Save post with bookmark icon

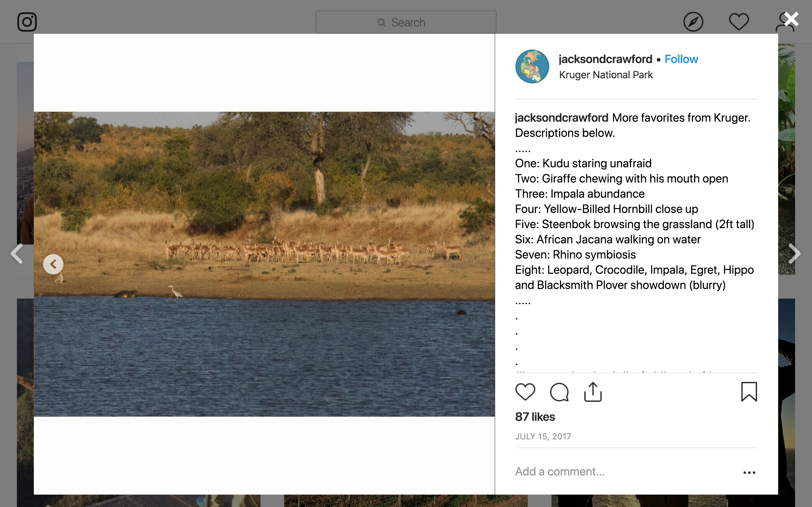pos(749,392)
